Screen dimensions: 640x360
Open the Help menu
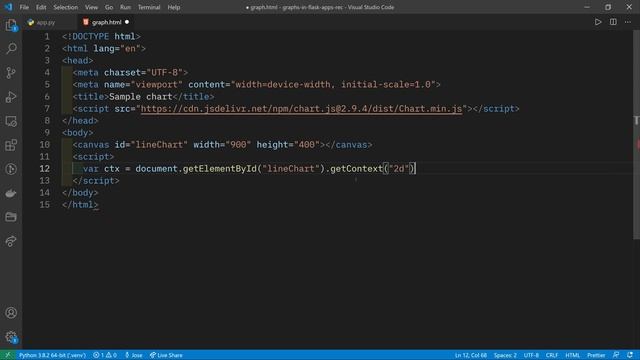tap(173, 7)
